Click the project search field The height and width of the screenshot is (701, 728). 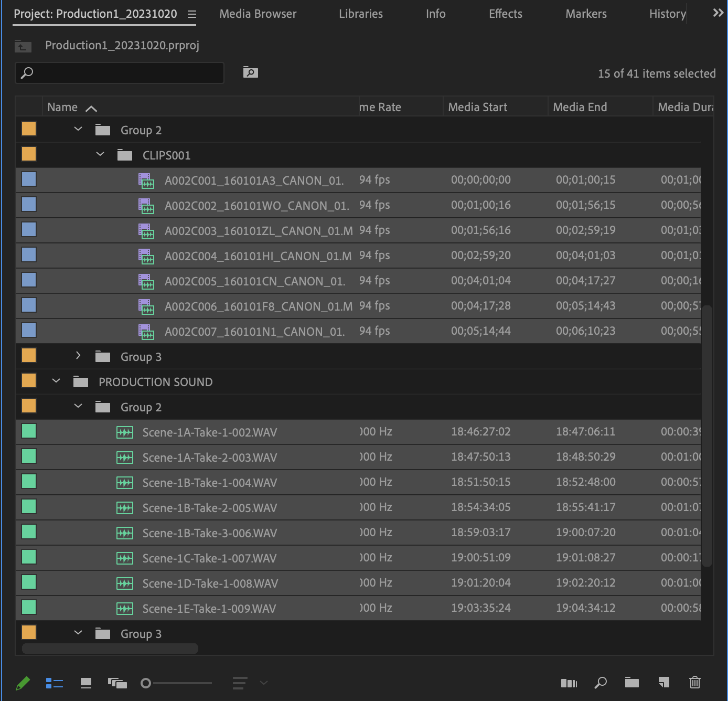(120, 73)
